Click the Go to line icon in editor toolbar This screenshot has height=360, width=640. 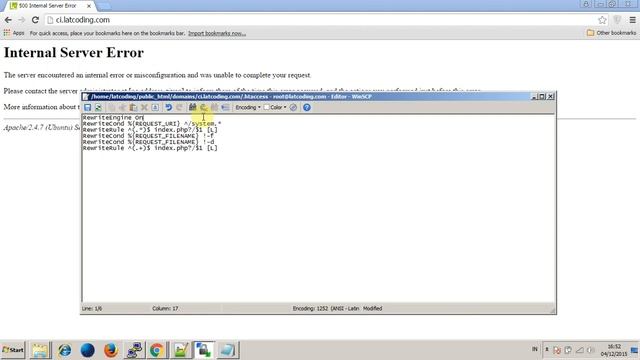225,107
